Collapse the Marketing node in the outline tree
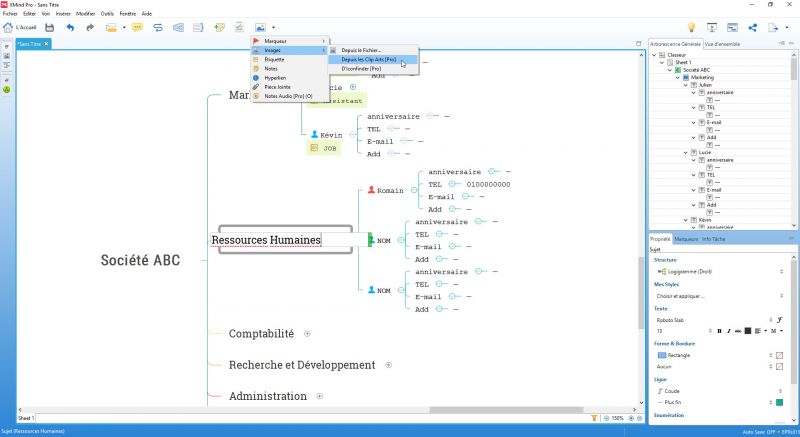The image size is (800, 437). pyautogui.click(x=678, y=78)
